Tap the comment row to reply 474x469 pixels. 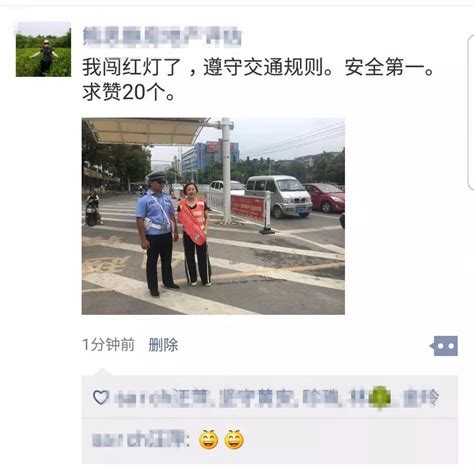270,440
